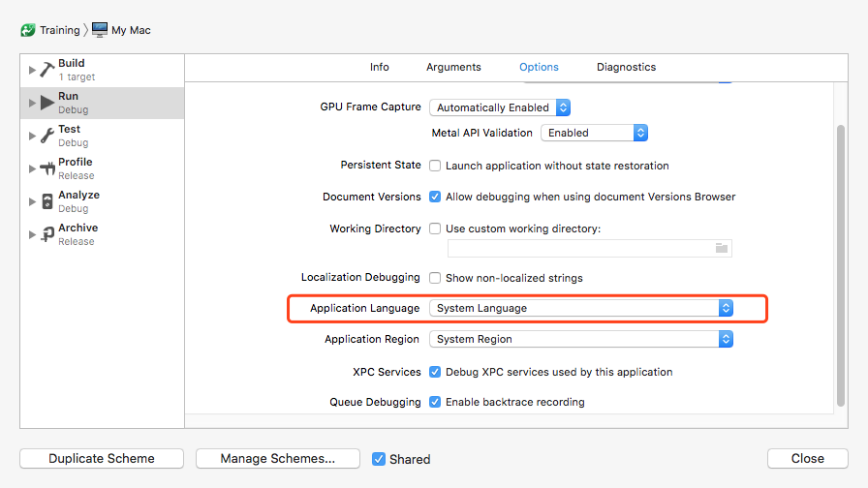
Task: Enable Show non-localized strings checkbox
Action: click(x=435, y=278)
